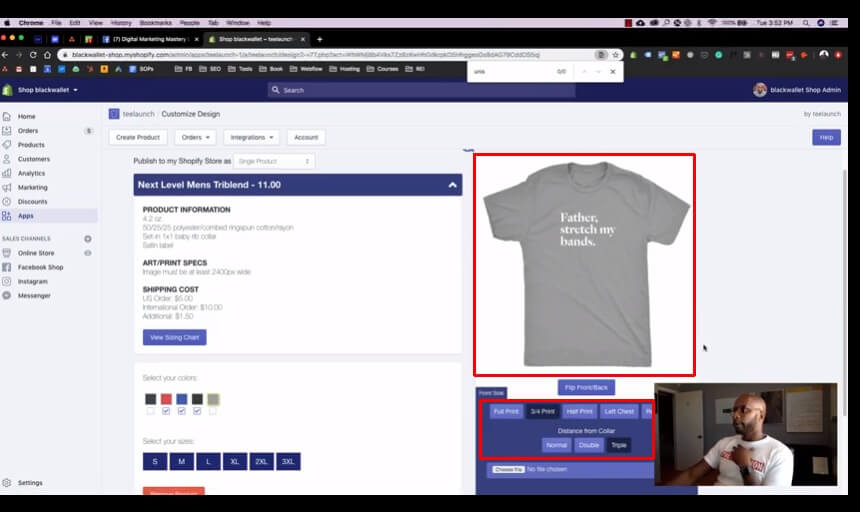The height and width of the screenshot is (512, 860).
Task: Collapse Next Level Mens Triblend panel
Action: (452, 185)
